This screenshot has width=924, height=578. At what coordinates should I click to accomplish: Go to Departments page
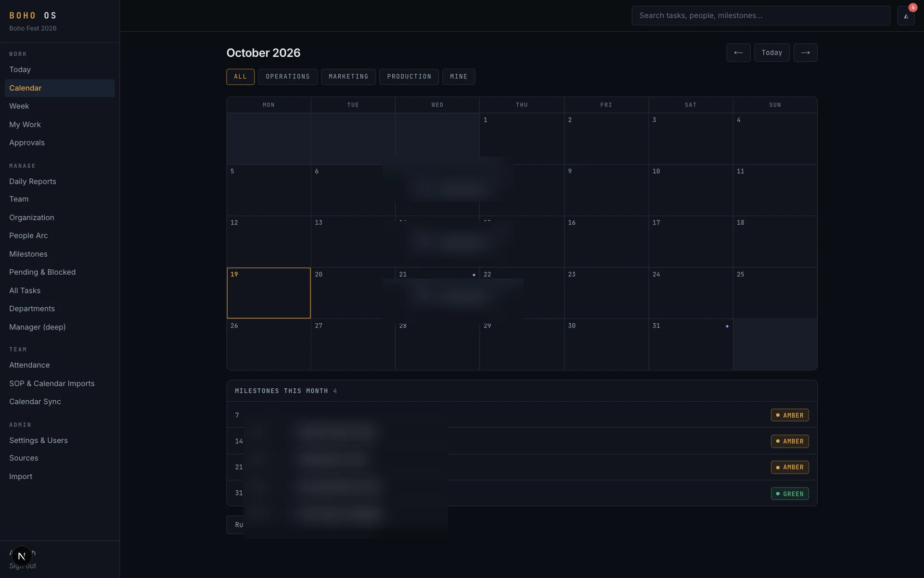(60, 309)
